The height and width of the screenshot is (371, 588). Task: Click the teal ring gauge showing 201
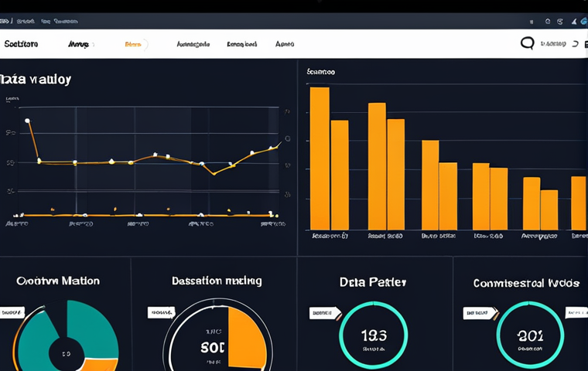530,335
